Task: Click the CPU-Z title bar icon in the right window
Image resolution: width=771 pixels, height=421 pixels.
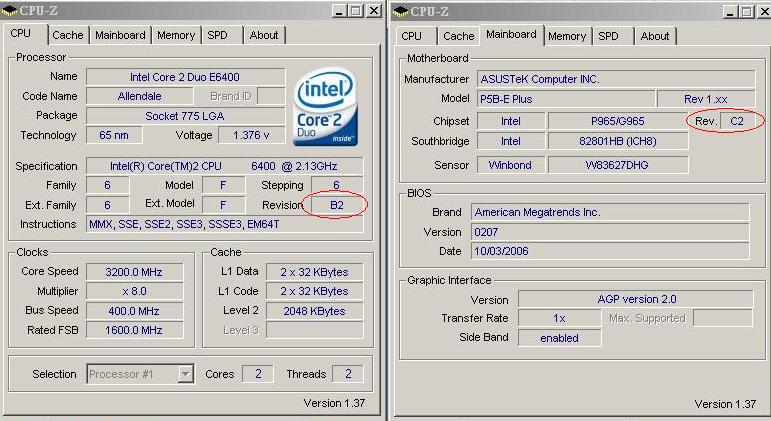Action: 401,11
